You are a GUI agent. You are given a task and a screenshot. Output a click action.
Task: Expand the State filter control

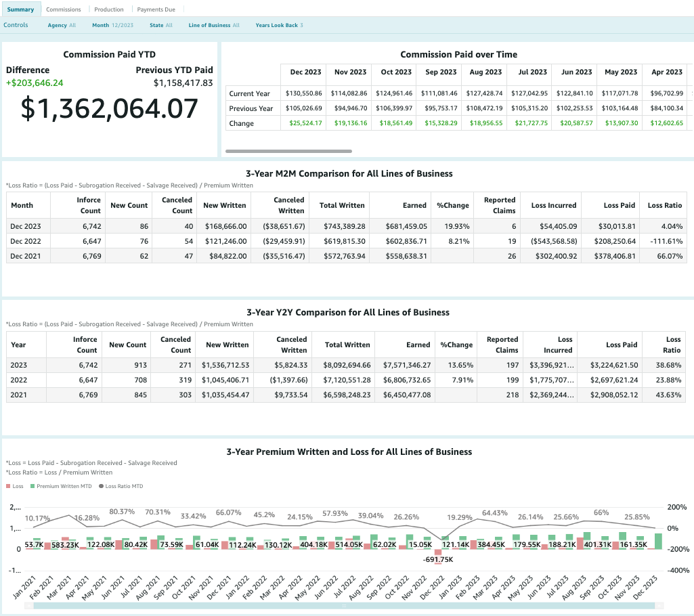point(161,25)
